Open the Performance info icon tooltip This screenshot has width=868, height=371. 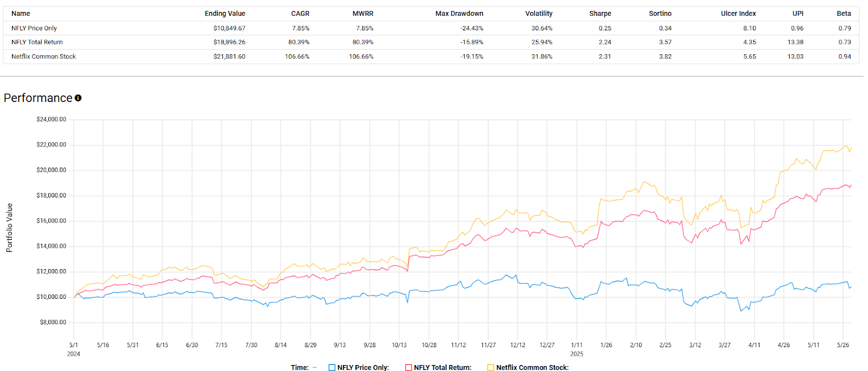(78, 98)
